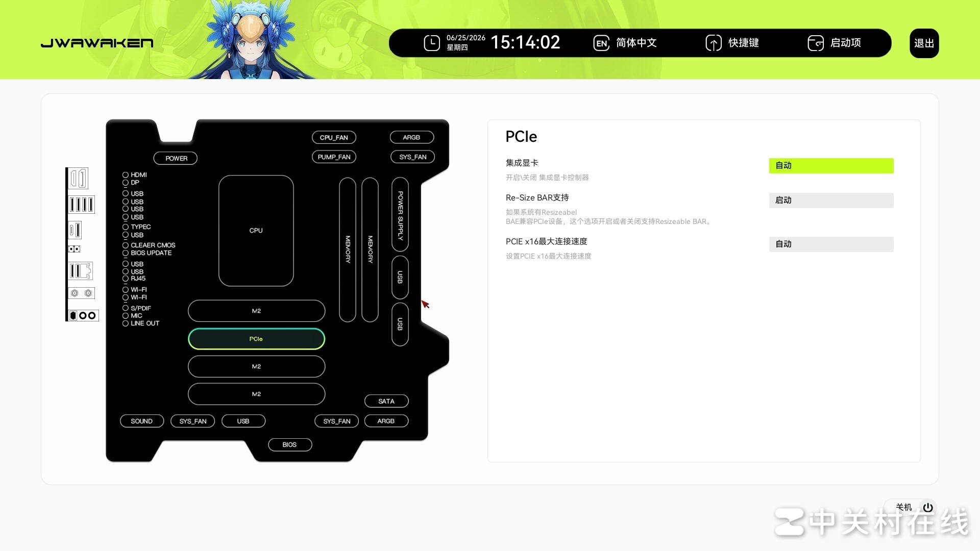Click the PUMP_FAN header button
The width and height of the screenshot is (980, 551).
334,157
